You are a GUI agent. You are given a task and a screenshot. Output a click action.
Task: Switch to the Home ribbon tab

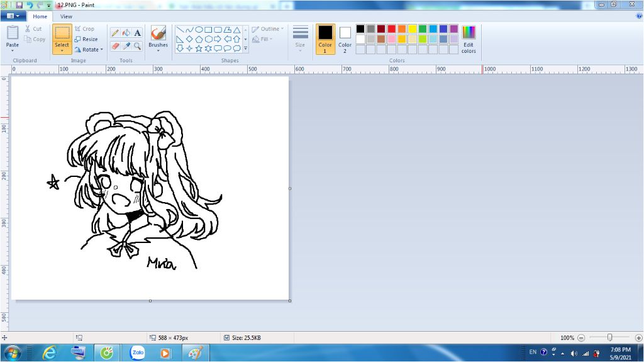click(x=40, y=16)
